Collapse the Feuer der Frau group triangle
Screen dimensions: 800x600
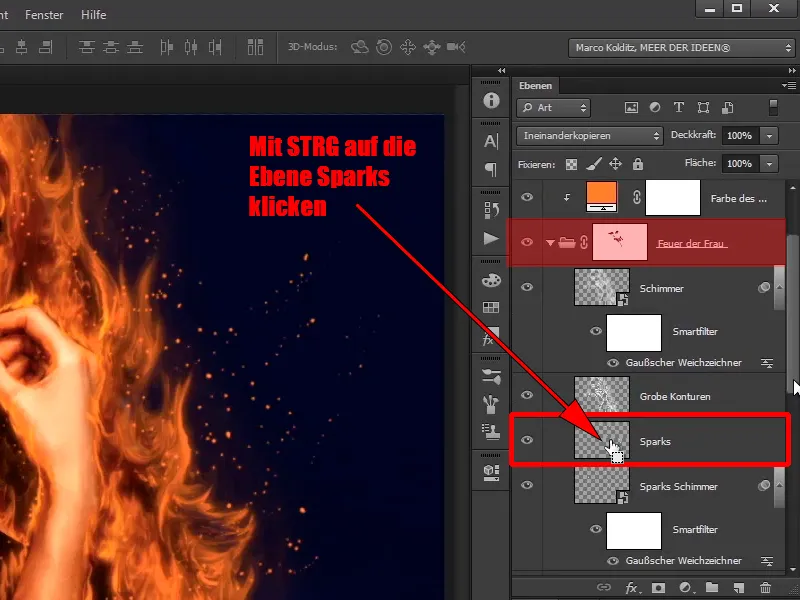click(x=550, y=243)
